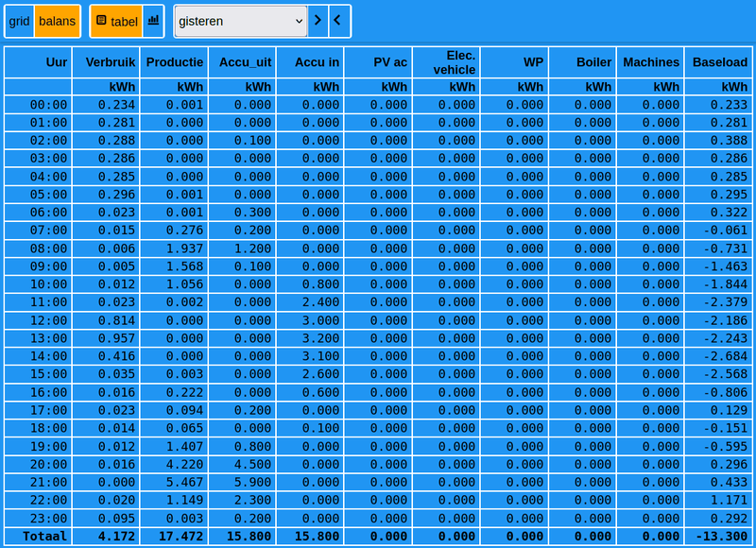Click the Elec. vehicle column header
The image size is (756, 548).
[446, 62]
